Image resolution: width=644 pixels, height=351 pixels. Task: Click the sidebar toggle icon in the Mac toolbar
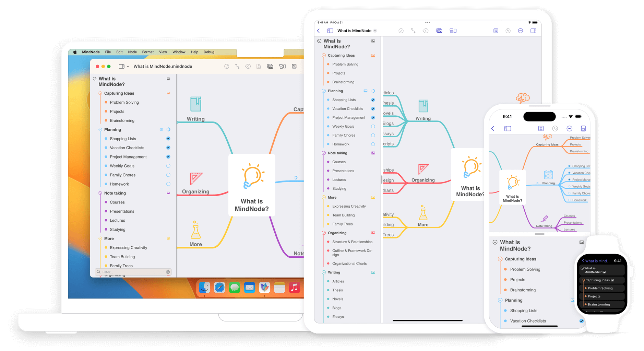[121, 66]
